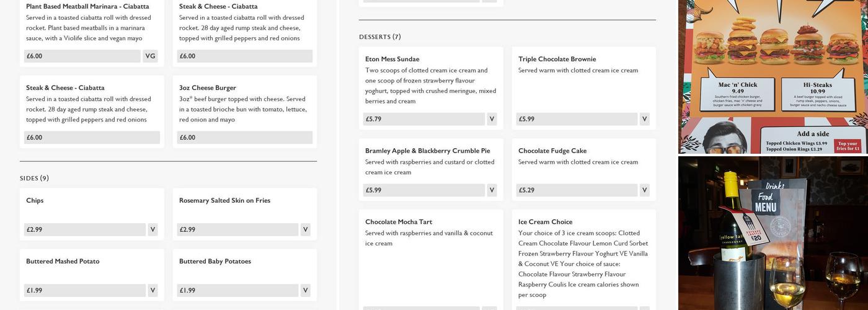Select the Ice Cream Choice item title
This screenshot has height=310, width=868.
545,222
